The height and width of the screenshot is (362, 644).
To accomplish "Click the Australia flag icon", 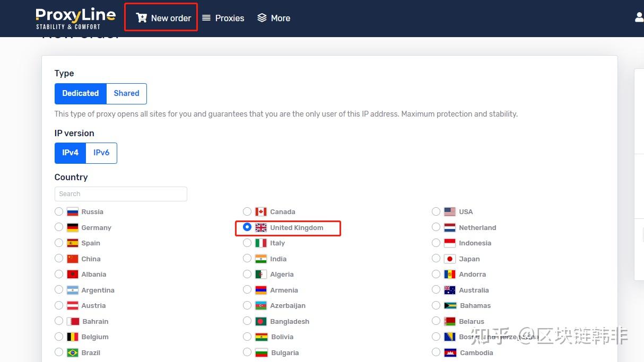I will (450, 290).
